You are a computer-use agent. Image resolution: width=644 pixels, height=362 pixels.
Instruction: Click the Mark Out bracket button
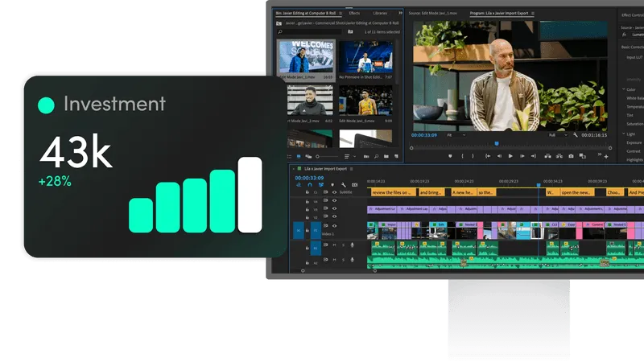(473, 156)
